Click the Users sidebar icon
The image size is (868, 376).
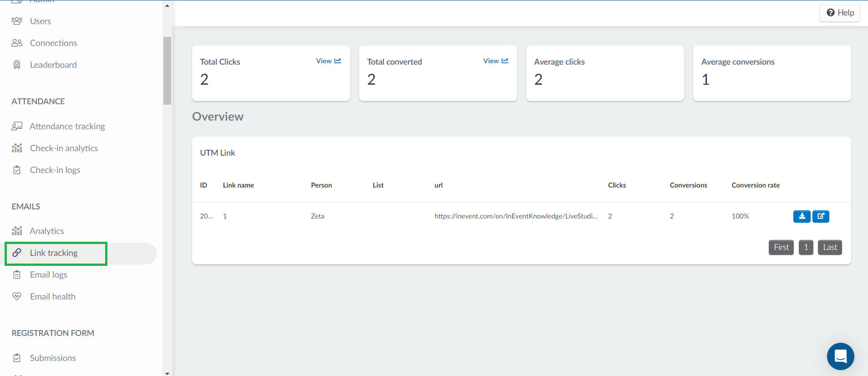(17, 21)
